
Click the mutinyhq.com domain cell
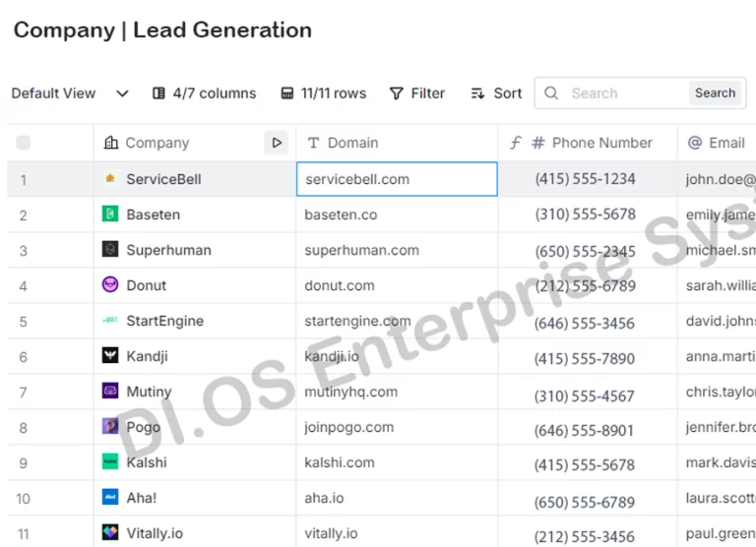click(397, 392)
